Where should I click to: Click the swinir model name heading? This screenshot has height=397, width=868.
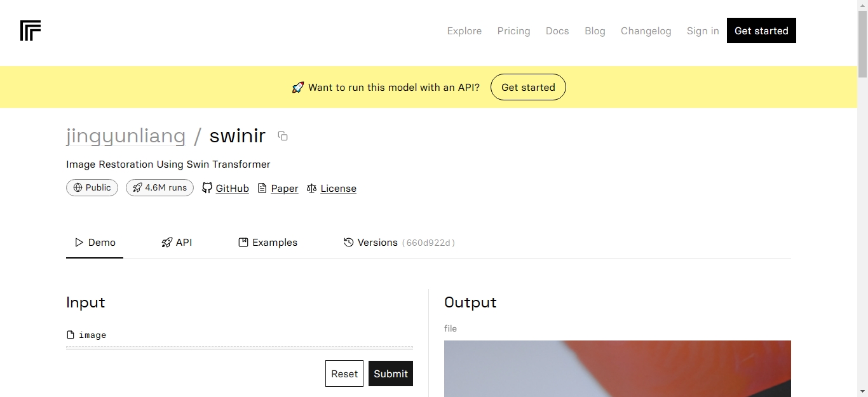(x=238, y=136)
